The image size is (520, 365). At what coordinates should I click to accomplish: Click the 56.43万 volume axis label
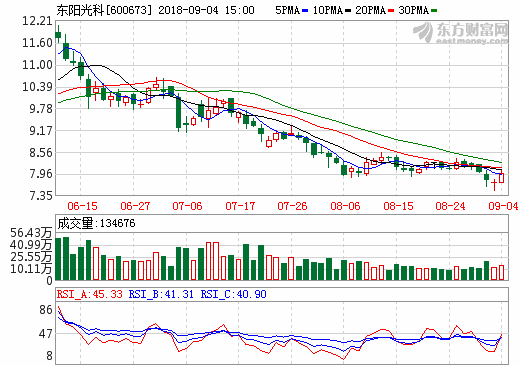click(31, 233)
